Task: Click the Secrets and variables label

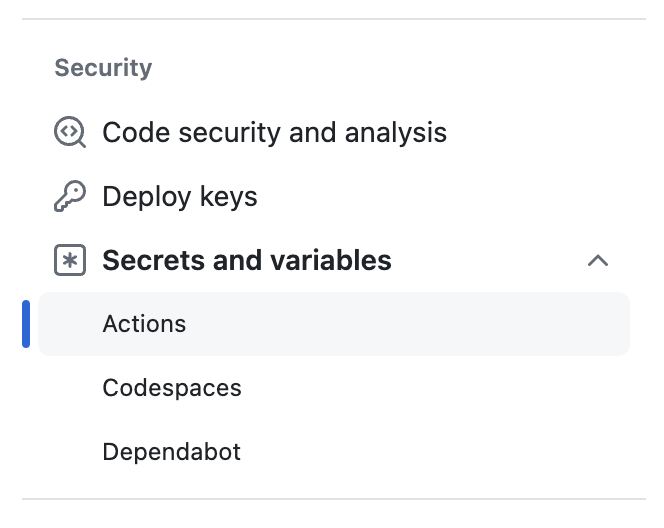Action: pos(247,261)
